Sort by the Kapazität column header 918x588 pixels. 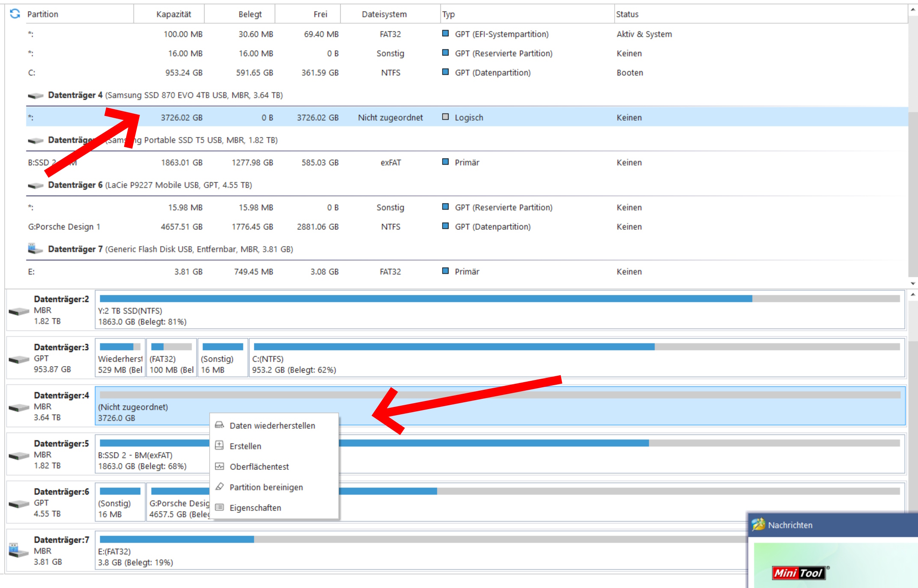click(173, 14)
